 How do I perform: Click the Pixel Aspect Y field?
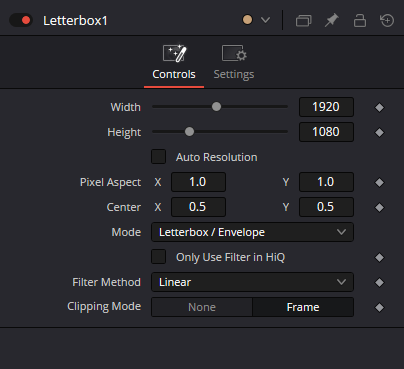point(326,182)
